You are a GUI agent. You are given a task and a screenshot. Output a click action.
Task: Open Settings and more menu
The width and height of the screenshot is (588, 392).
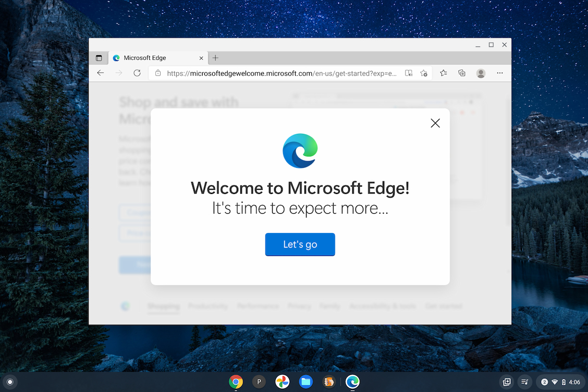click(x=500, y=73)
